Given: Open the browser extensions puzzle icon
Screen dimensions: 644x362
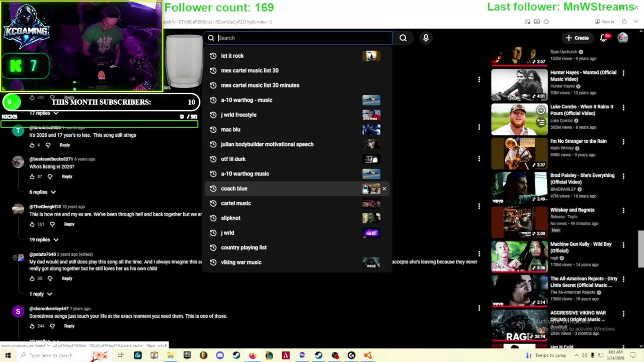Looking at the screenshot, I should pos(624,22).
